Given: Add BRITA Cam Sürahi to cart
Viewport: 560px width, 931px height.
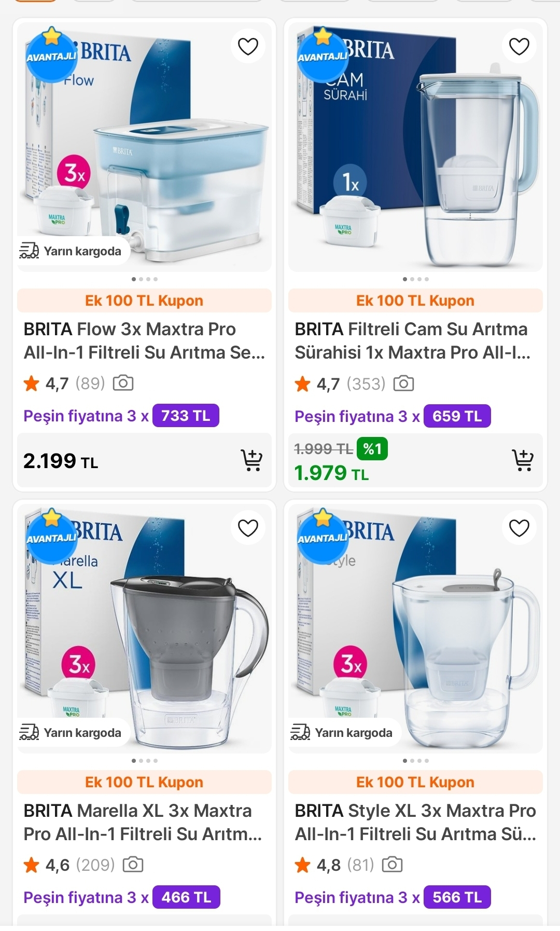Looking at the screenshot, I should (523, 460).
